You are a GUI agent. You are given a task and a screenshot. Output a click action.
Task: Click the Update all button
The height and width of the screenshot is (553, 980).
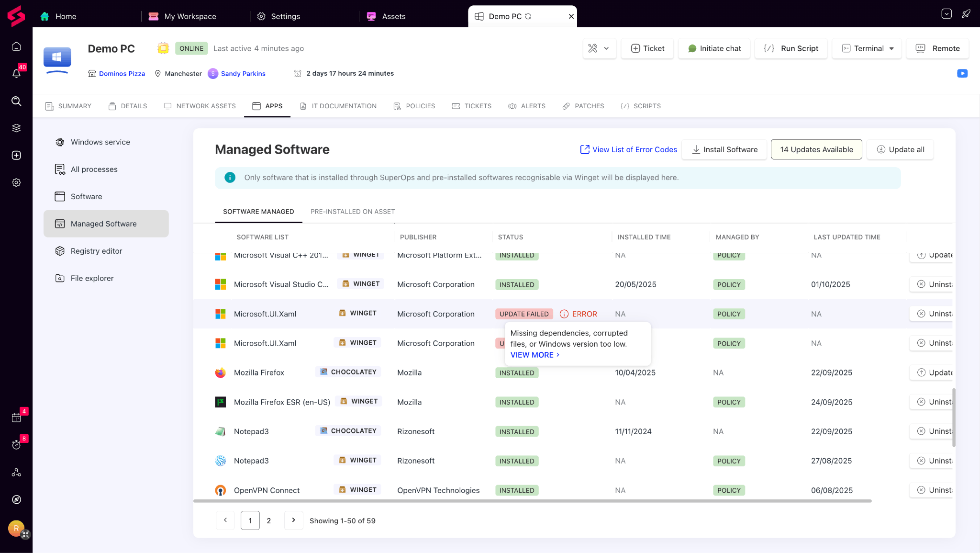pyautogui.click(x=900, y=149)
